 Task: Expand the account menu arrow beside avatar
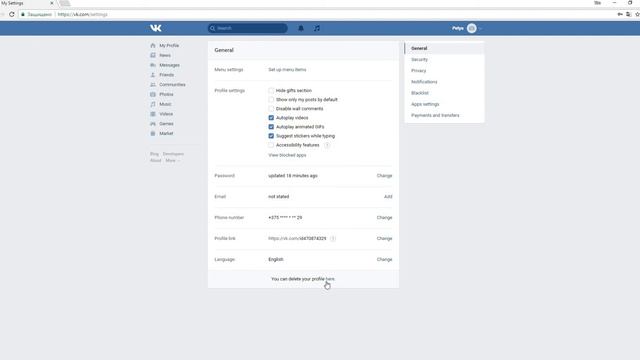pos(480,29)
